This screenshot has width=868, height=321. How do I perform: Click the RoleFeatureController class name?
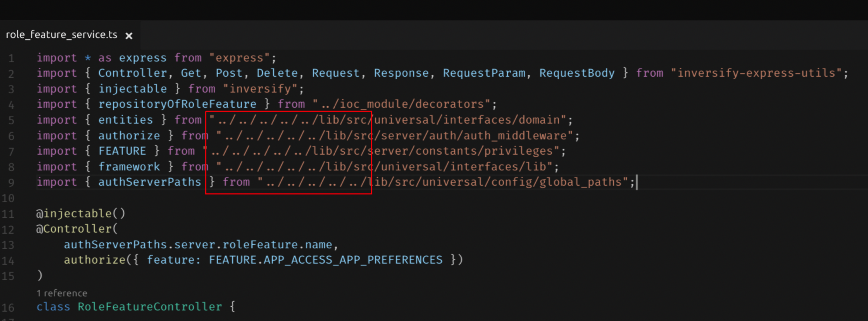pyautogui.click(x=150, y=307)
